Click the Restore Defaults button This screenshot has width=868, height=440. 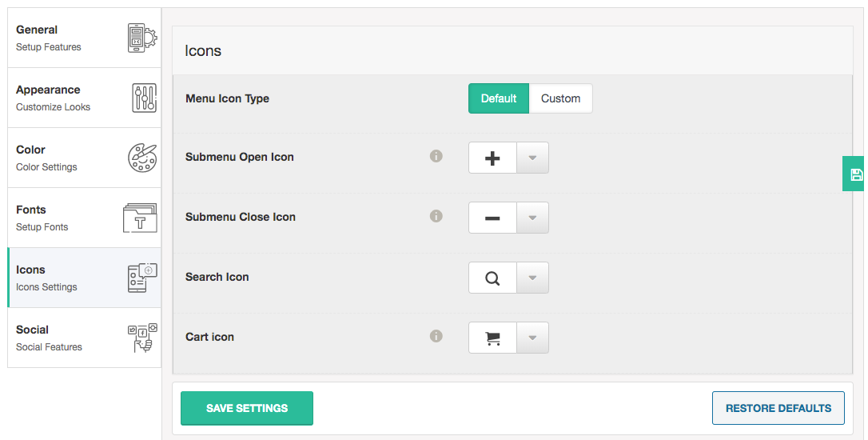[x=778, y=408]
